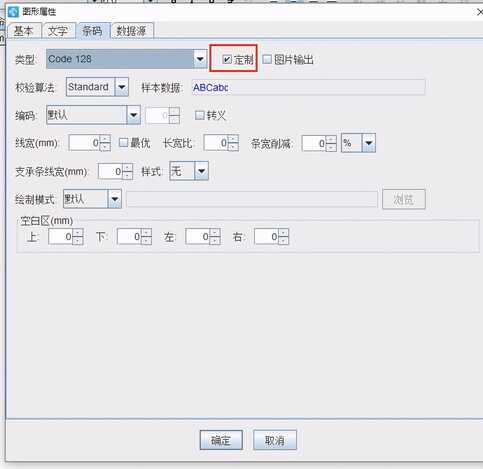This screenshot has width=483, height=469.
Task: Click the 长宽比 value field
Action: click(x=216, y=143)
